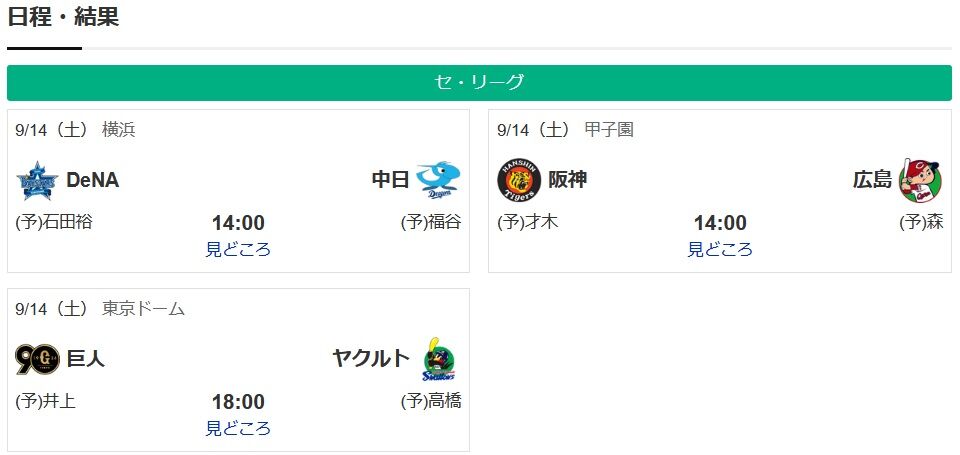Click the Hanshin Tigers team logo

[x=519, y=180]
